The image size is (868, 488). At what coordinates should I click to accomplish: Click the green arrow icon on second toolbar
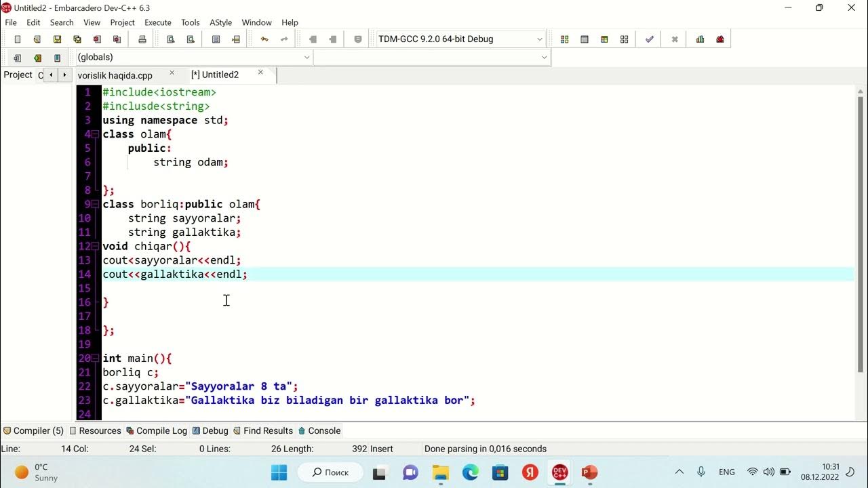[37, 58]
